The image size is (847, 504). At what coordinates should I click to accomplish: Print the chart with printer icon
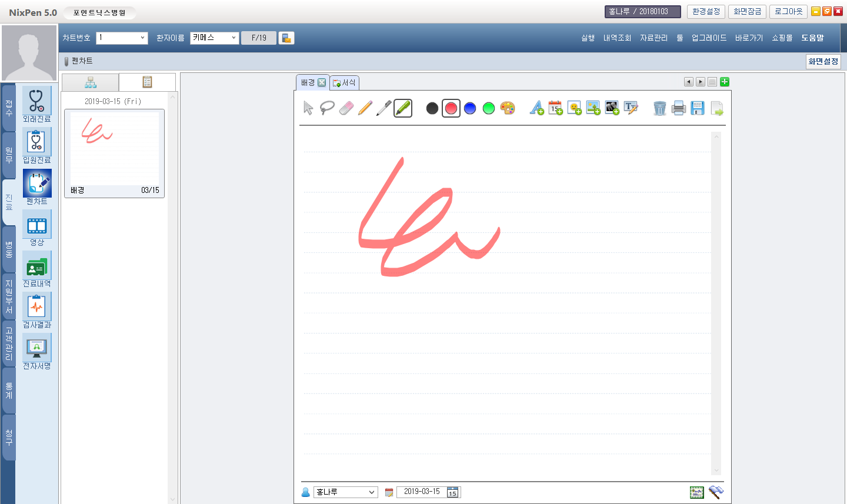[x=679, y=108]
